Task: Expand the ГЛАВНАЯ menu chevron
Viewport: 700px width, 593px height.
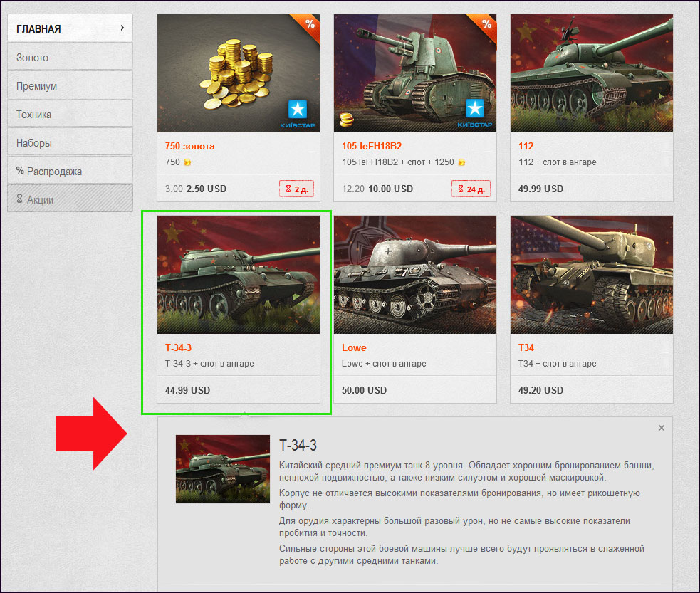Action: 122,28
